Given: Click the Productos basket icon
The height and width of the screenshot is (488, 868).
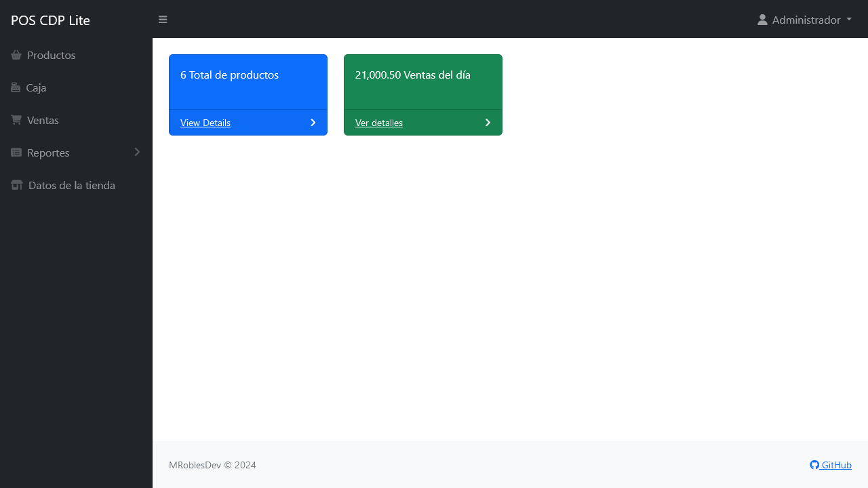Looking at the screenshot, I should [16, 55].
